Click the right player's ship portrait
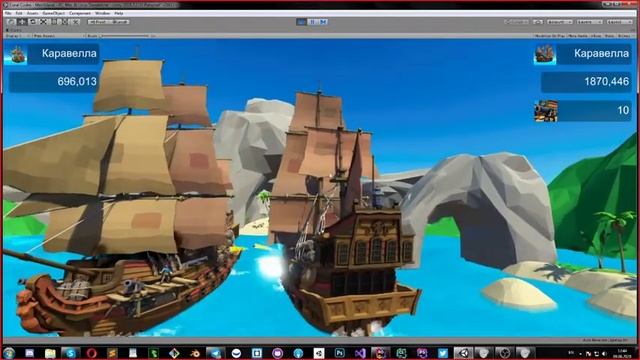The width and height of the screenshot is (640, 360). click(x=544, y=54)
